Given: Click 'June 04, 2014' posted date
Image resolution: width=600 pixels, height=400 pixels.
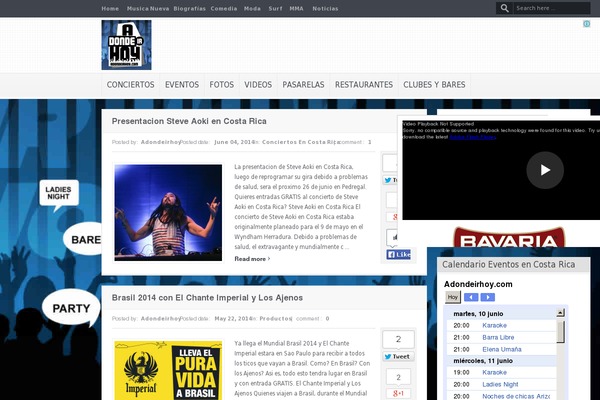Looking at the screenshot, I should click(x=234, y=142).
